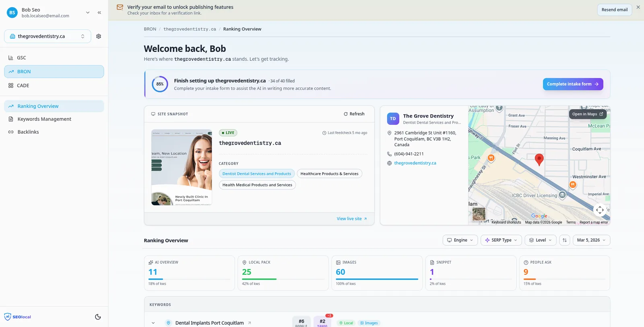Open the SERP Type filter dropdown
644x327 pixels.
pyautogui.click(x=501, y=240)
